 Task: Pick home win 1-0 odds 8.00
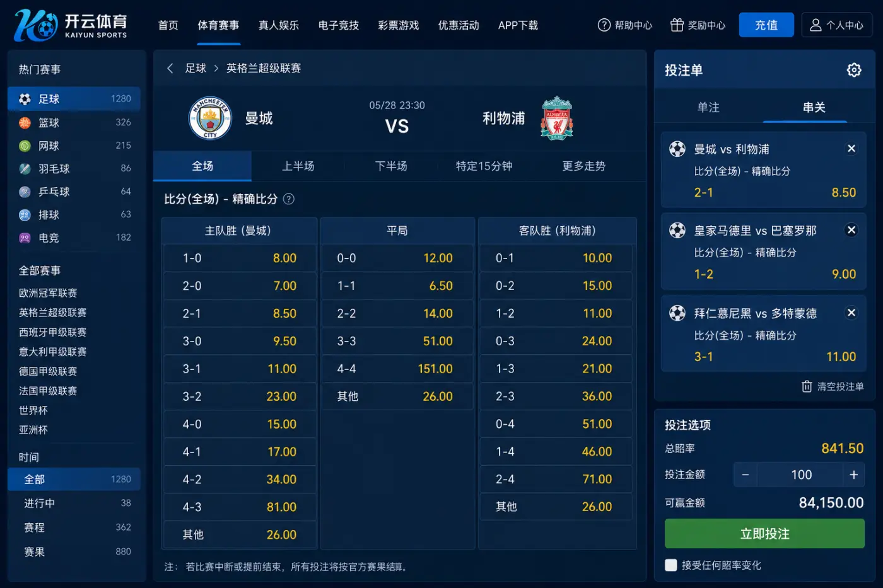(240, 258)
